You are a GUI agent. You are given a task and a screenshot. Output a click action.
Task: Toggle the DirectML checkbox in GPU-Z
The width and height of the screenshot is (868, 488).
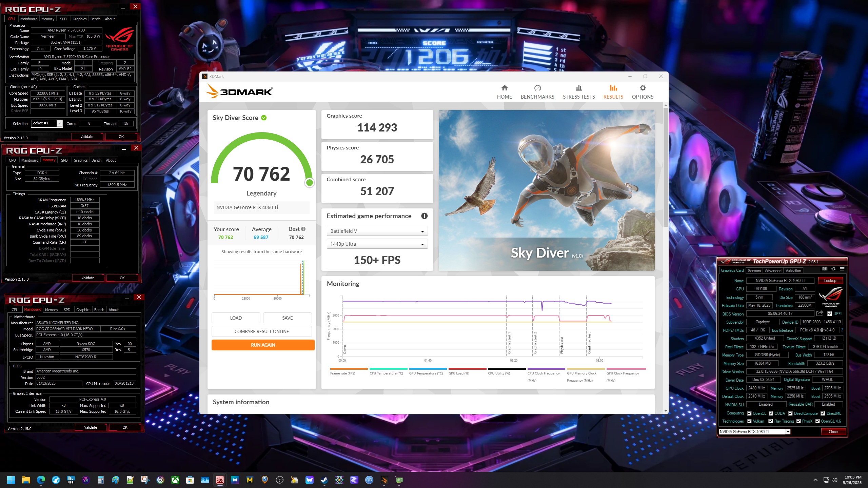click(x=823, y=413)
